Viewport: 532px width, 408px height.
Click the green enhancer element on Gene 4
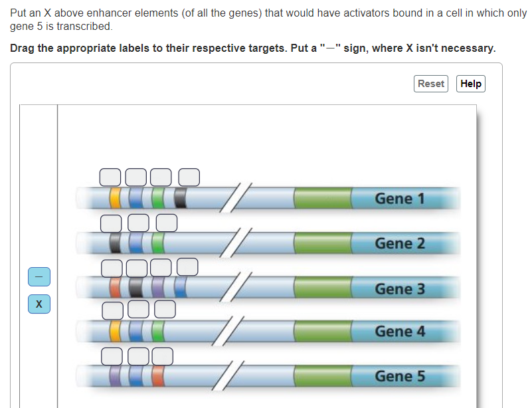tap(157, 330)
